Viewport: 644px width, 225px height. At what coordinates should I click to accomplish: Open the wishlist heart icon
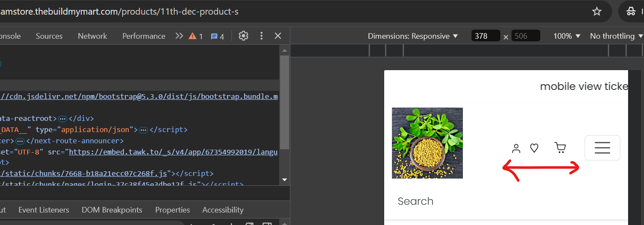click(x=534, y=148)
